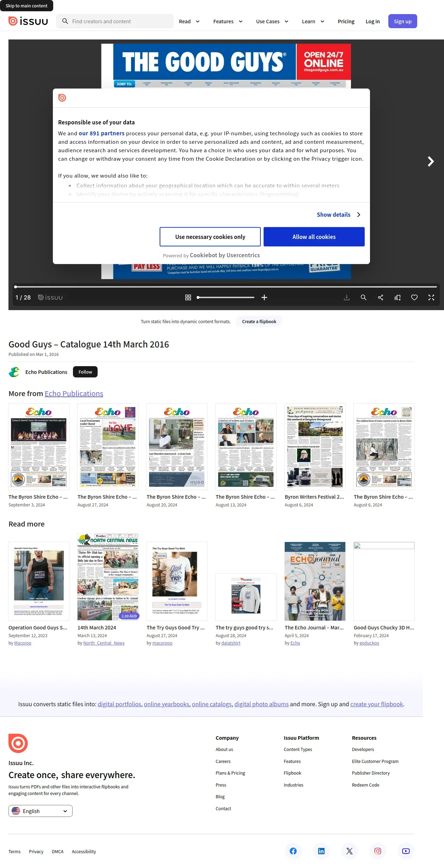This screenshot has height=868, width=444.
Task: Open the in-document search icon
Action: point(364,297)
